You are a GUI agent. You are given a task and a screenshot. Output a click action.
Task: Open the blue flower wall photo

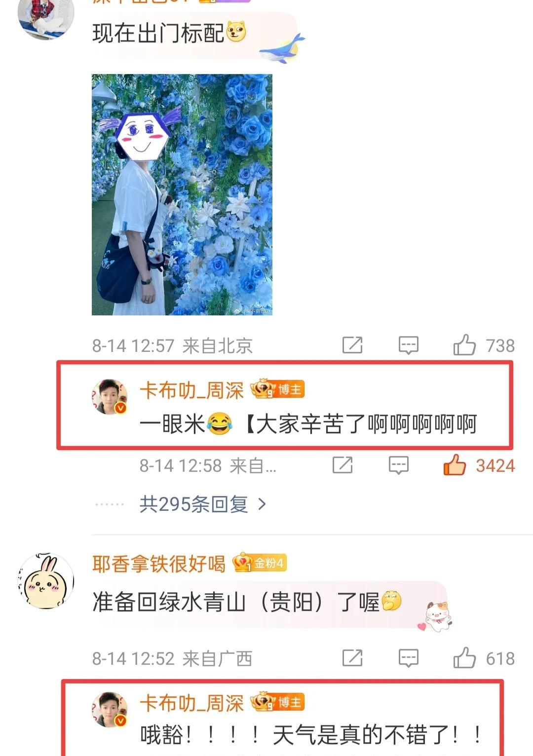pos(182,194)
